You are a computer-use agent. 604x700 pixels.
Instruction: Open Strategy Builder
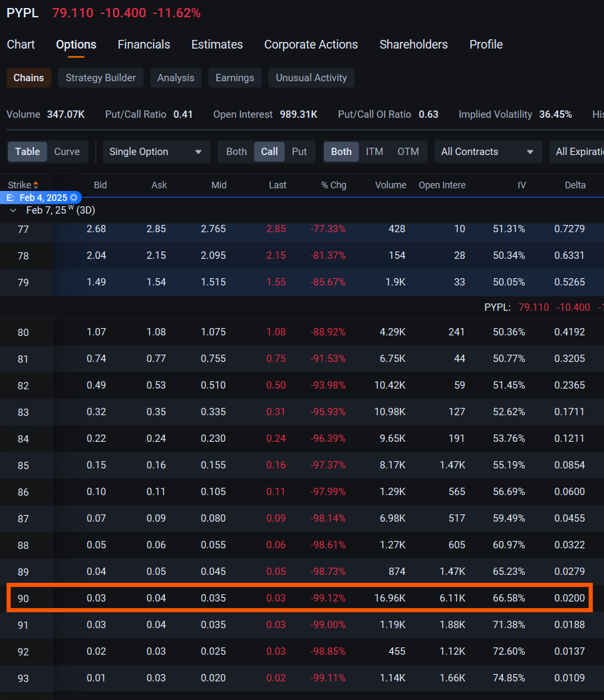[x=100, y=78]
